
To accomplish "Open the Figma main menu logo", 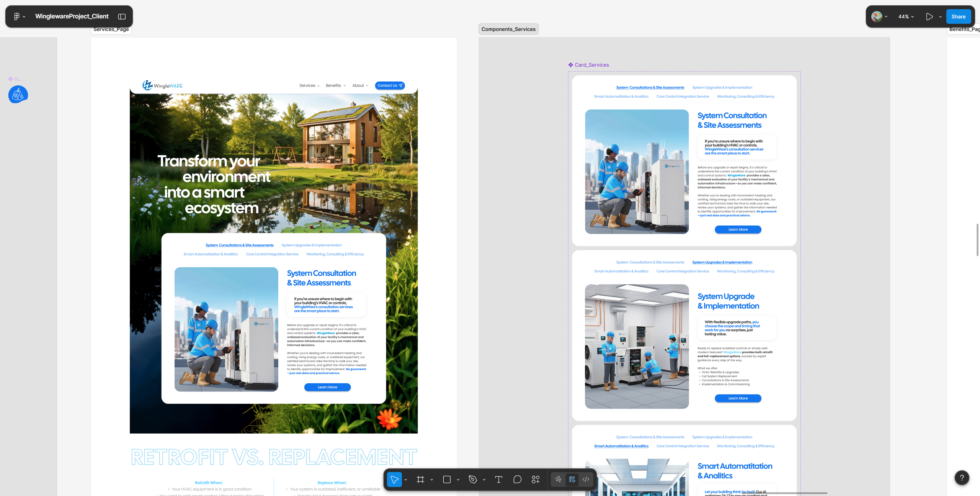I will point(16,16).
